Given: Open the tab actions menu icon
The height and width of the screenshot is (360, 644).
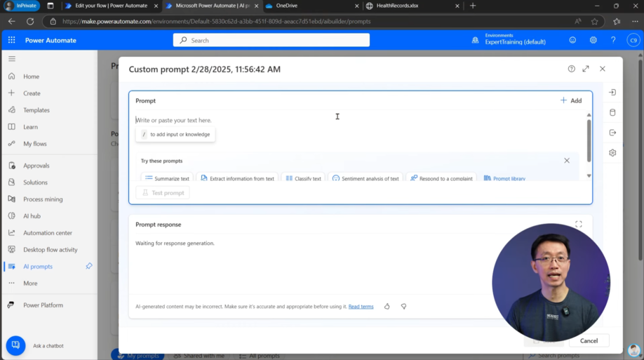Looking at the screenshot, I should click(x=50, y=6).
